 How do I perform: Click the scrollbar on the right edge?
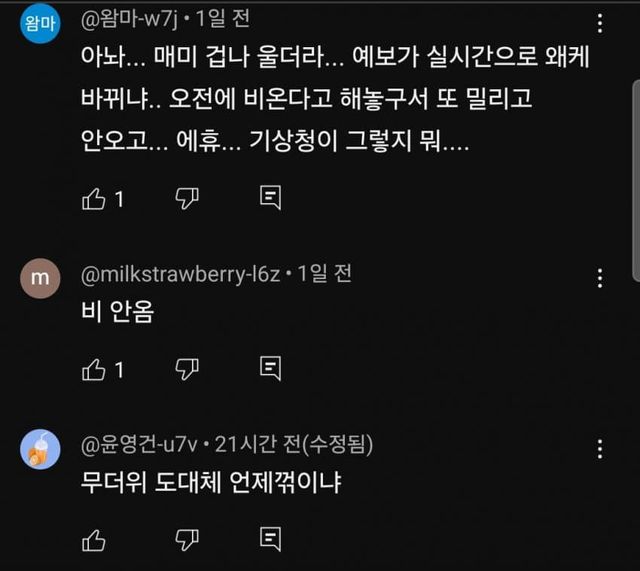point(635,140)
